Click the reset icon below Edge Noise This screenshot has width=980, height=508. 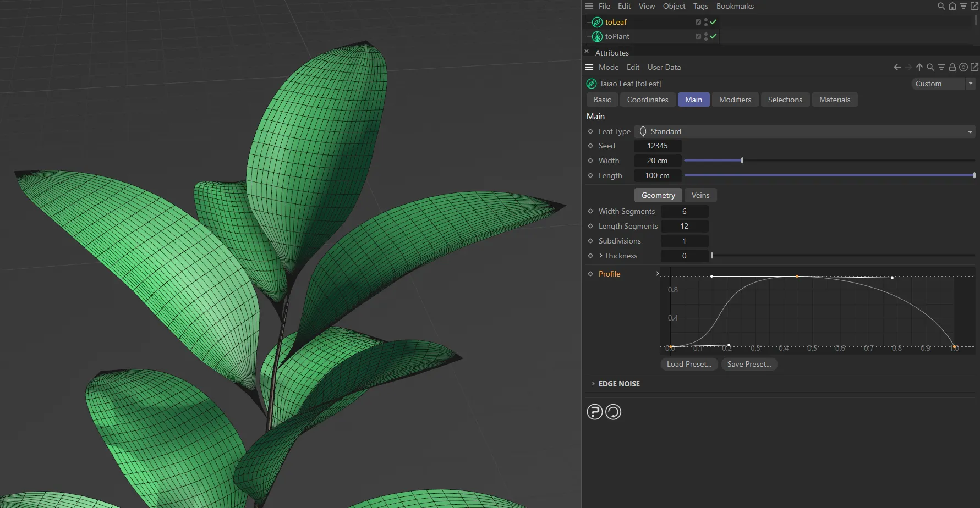pos(614,411)
